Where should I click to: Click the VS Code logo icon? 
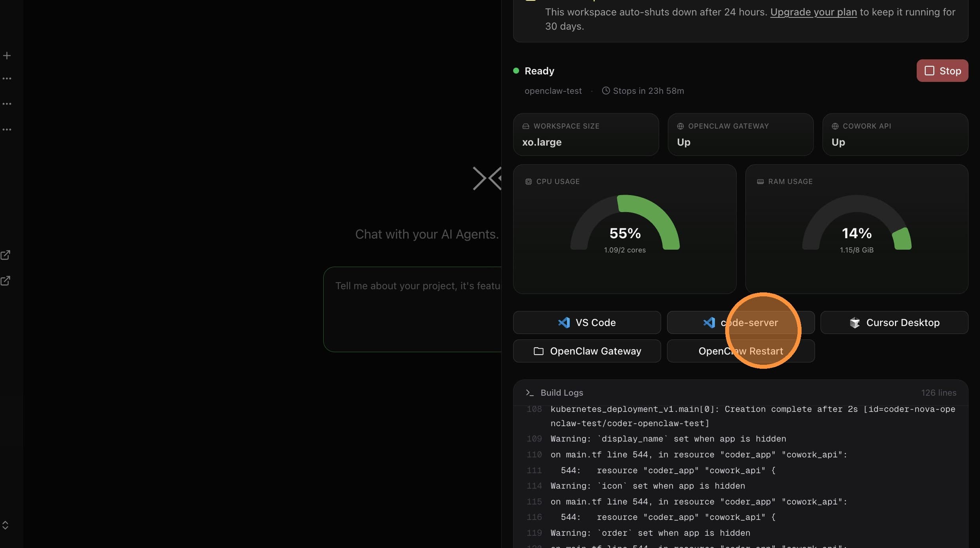[x=564, y=322]
